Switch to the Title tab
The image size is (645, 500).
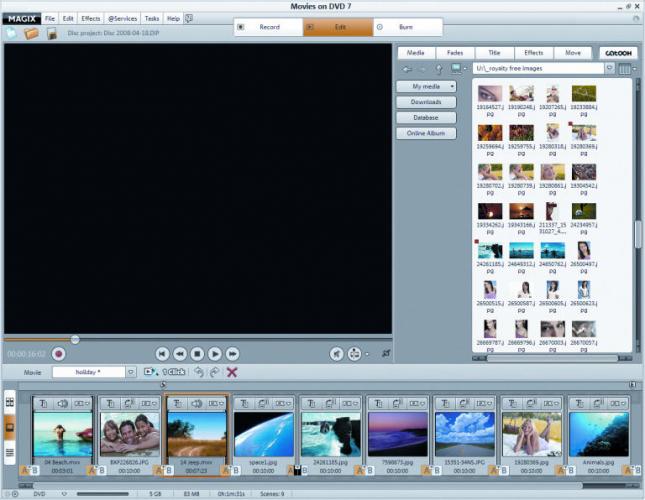click(494, 53)
